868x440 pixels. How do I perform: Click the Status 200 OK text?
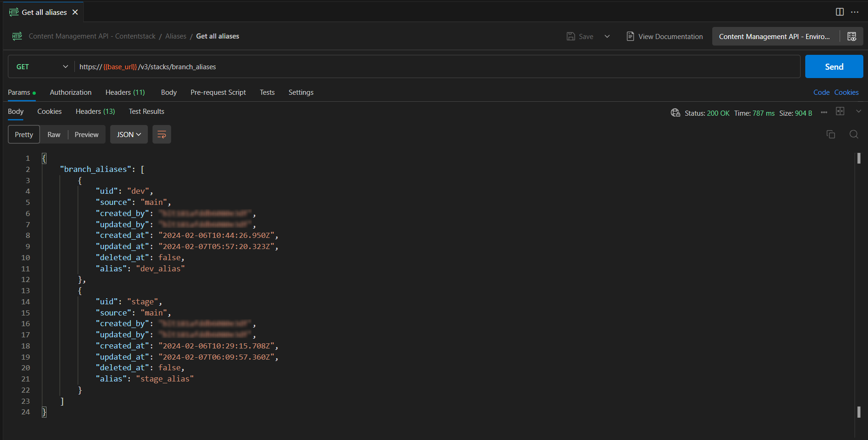pos(707,113)
